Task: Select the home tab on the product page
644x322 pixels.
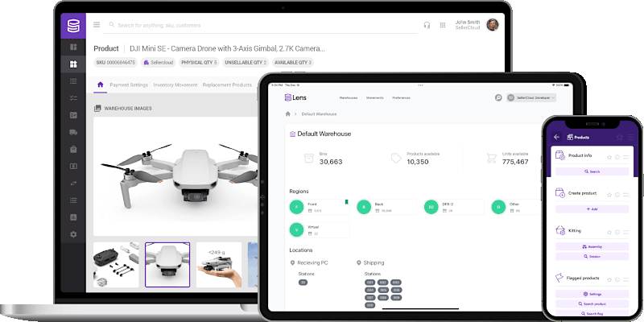Action: coord(100,85)
